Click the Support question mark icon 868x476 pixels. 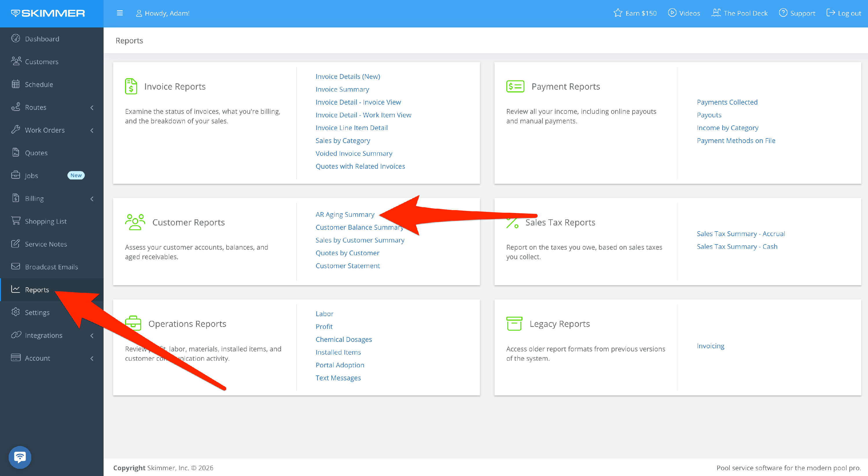tap(783, 13)
